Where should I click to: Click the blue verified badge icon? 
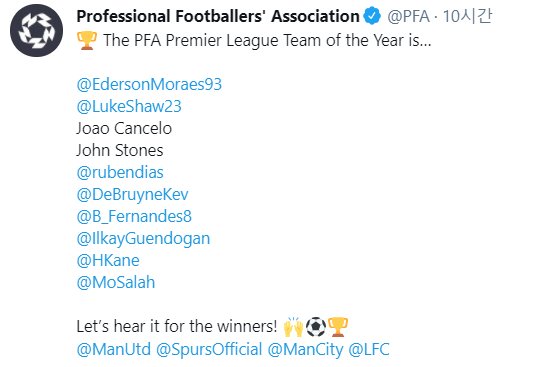372,16
